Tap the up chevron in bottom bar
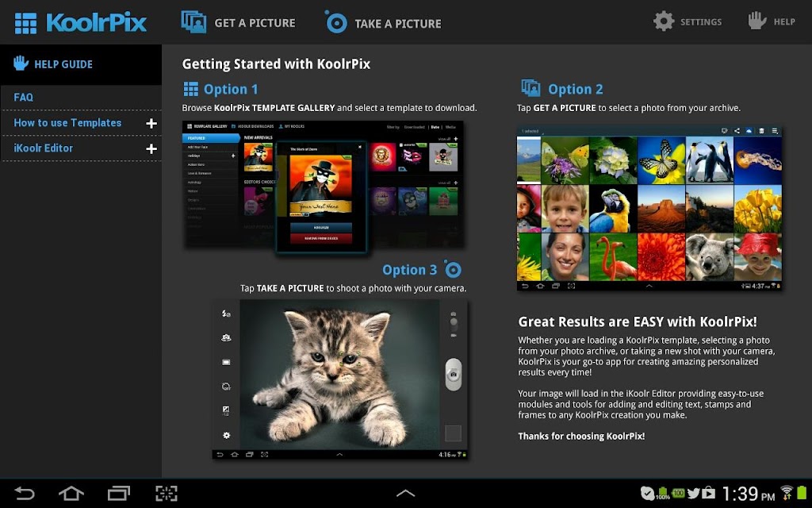 click(x=405, y=493)
